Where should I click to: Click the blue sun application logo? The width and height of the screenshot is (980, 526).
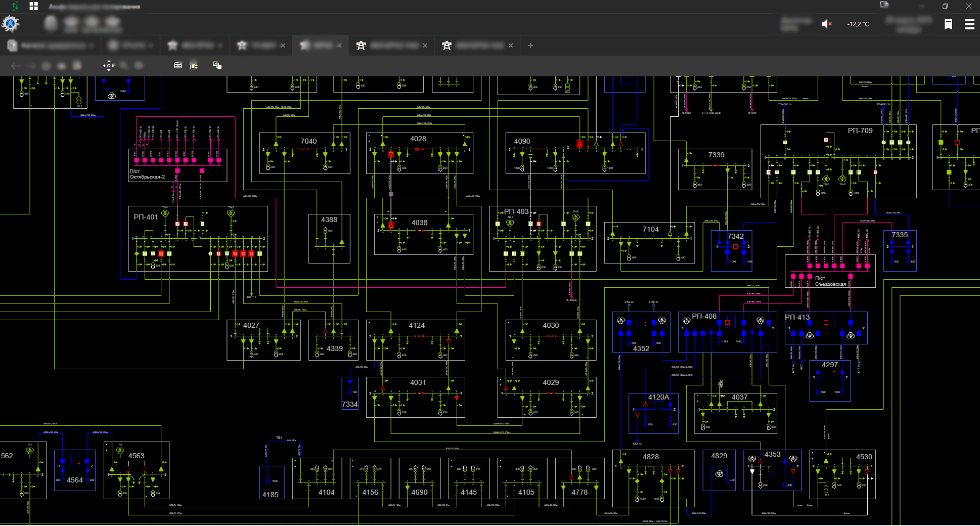10,23
